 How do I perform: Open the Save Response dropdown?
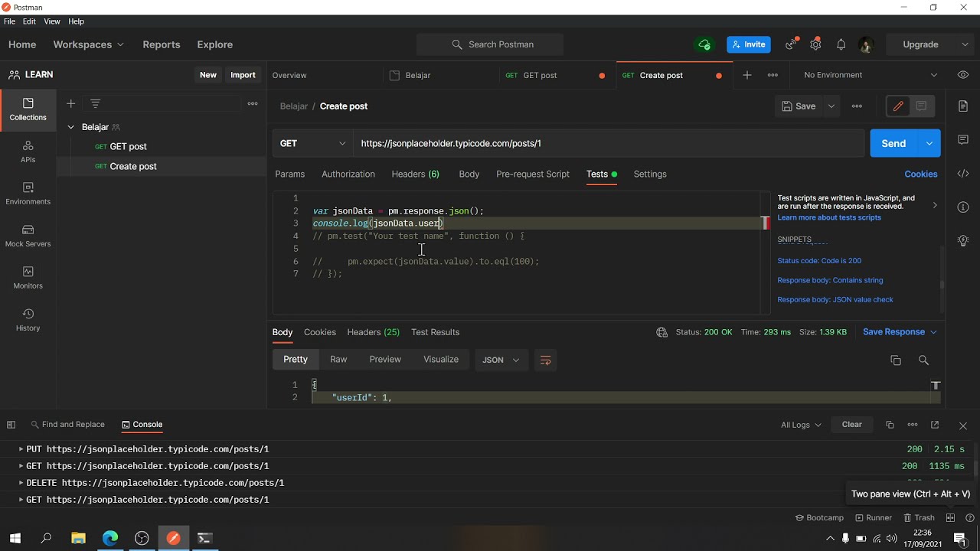(x=900, y=332)
